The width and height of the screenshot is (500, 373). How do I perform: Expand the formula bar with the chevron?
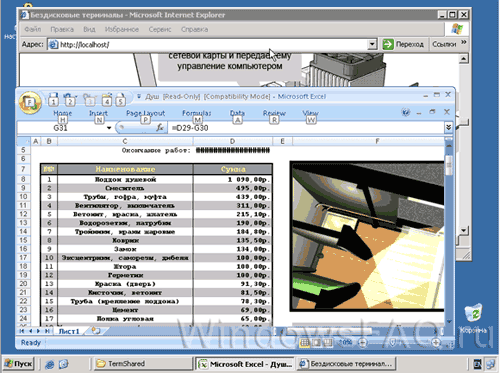[448, 127]
